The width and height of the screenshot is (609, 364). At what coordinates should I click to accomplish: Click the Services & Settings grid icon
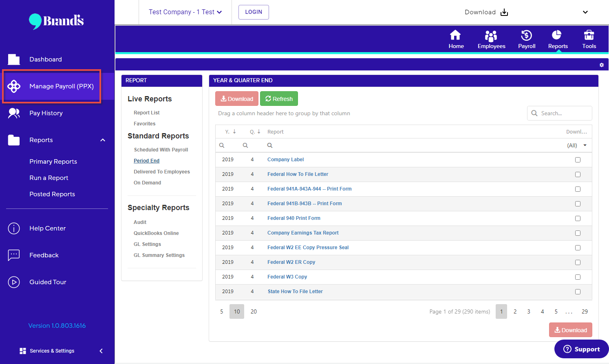click(23, 351)
